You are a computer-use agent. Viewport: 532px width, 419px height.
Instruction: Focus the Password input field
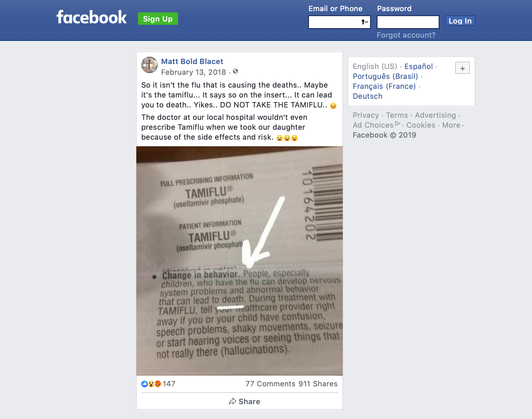[408, 22]
